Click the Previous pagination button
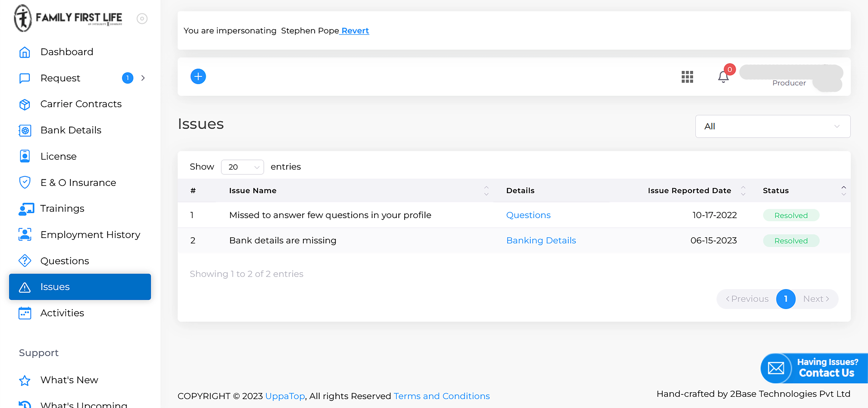 click(x=747, y=299)
